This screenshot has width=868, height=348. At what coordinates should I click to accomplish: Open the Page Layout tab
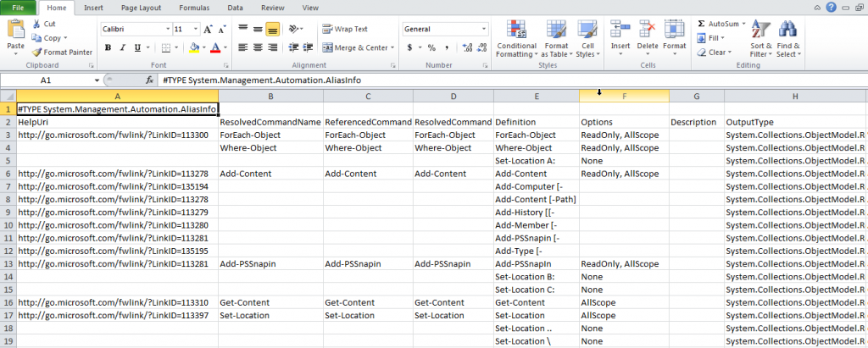[x=142, y=8]
